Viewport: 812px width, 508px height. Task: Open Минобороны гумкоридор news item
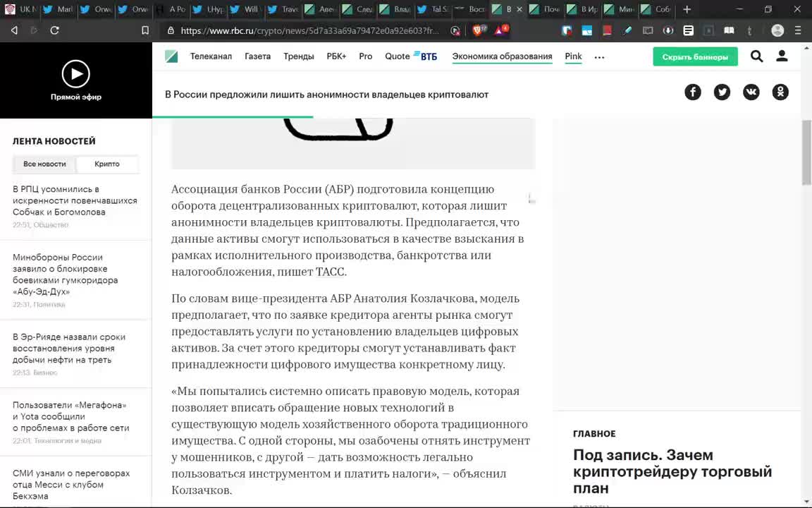(66, 274)
